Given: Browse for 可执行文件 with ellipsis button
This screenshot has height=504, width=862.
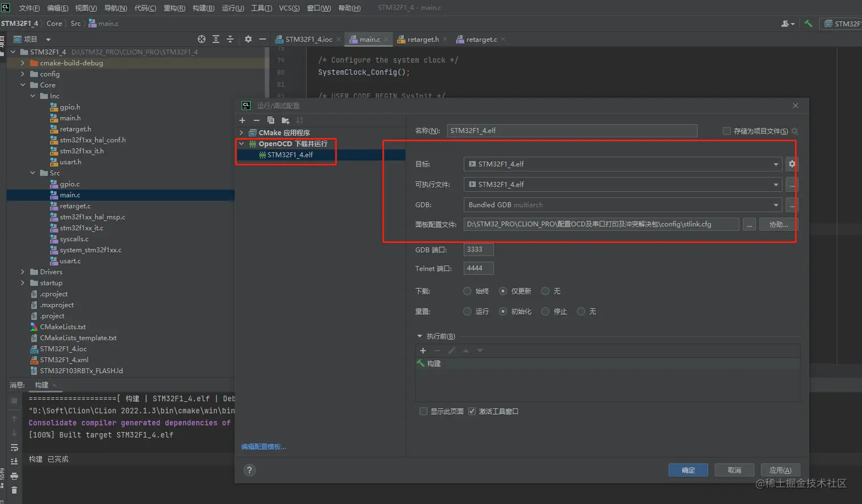Looking at the screenshot, I should [x=792, y=185].
